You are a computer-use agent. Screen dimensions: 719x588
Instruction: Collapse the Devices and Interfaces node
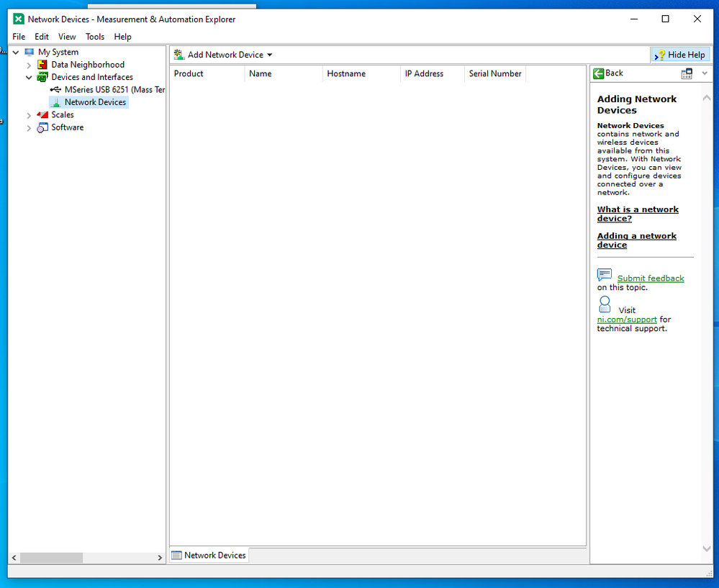point(29,78)
